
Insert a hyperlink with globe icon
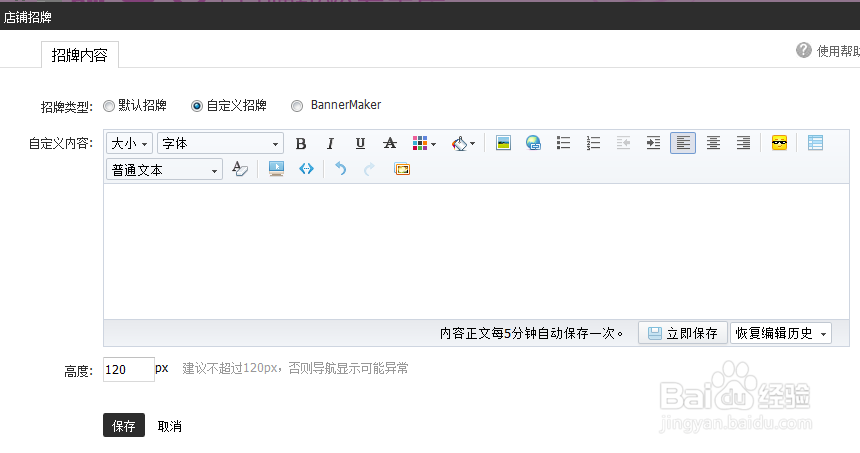[533, 143]
